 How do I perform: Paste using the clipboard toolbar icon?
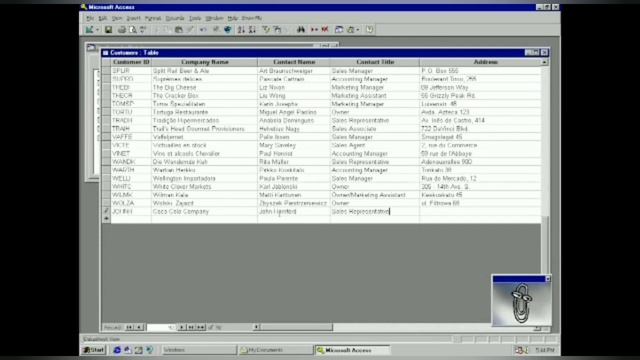pos(179,30)
